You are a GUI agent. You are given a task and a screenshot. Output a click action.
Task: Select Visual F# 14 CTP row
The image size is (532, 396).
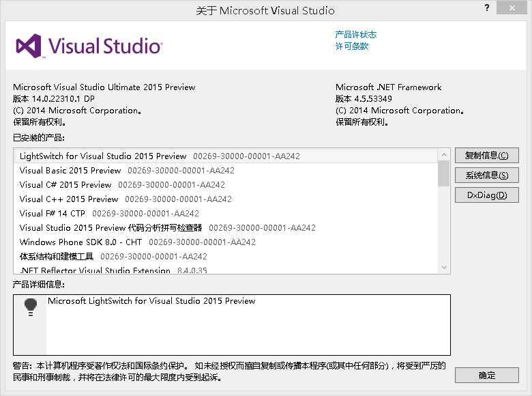(x=226, y=213)
